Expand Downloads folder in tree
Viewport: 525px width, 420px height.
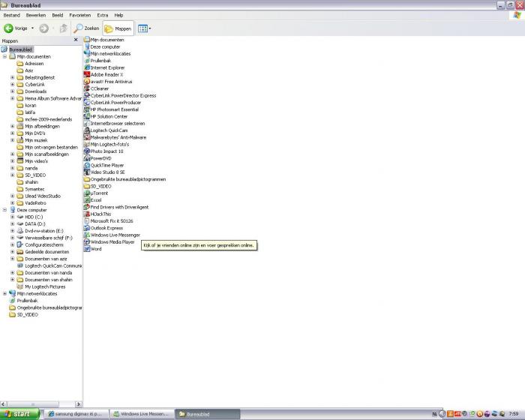pyautogui.click(x=13, y=91)
